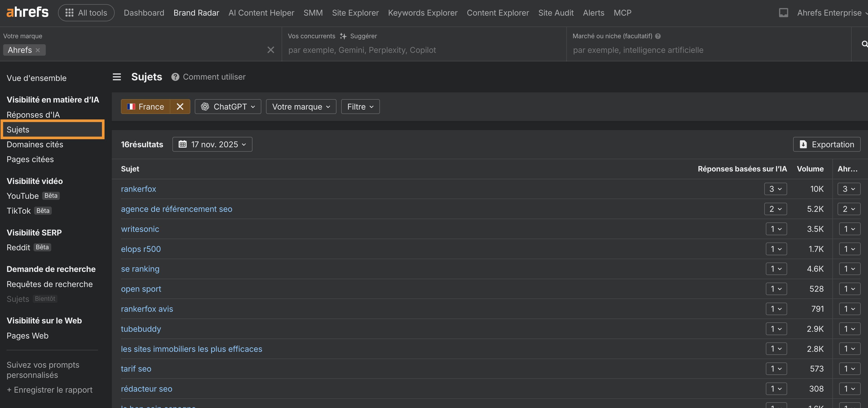Screen dimensions: 868x408
Task: Switch to Site Explorer in top navigation
Action: 355,13
